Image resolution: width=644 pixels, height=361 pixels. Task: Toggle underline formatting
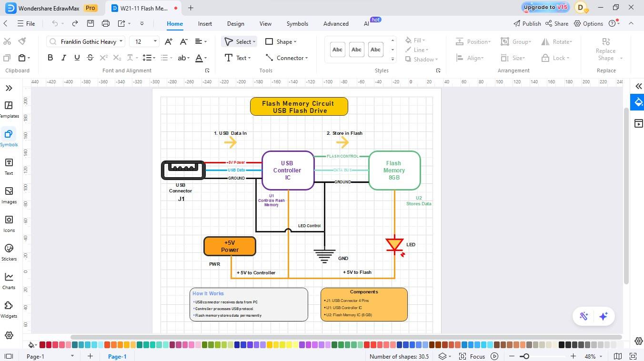tap(76, 57)
